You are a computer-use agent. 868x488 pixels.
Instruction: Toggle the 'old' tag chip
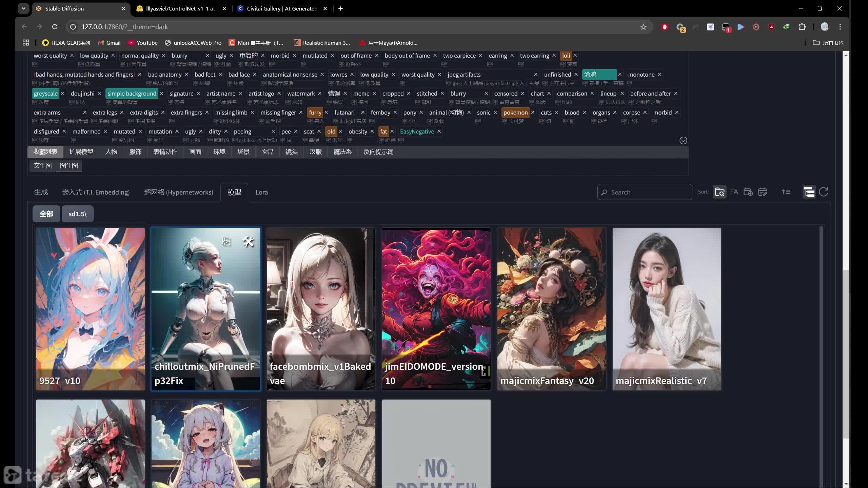tap(331, 131)
